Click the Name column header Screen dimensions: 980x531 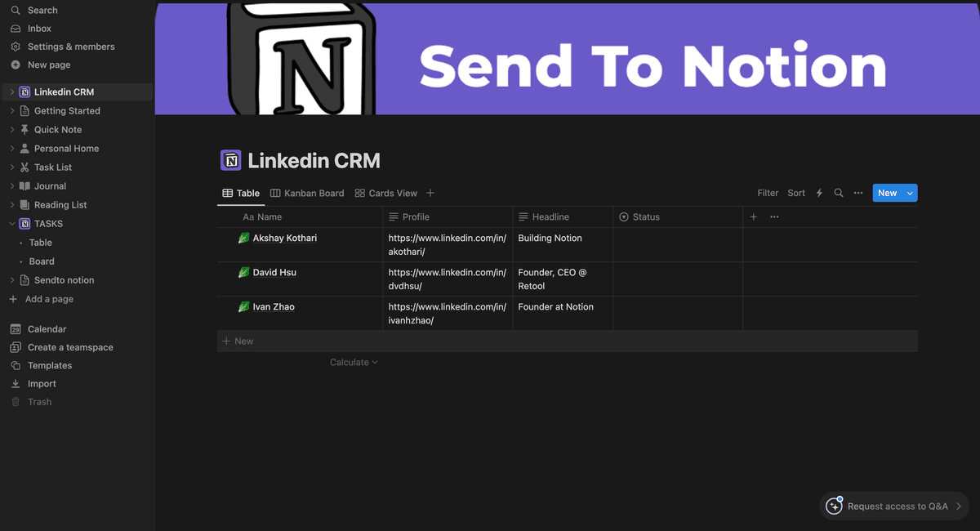pos(300,217)
